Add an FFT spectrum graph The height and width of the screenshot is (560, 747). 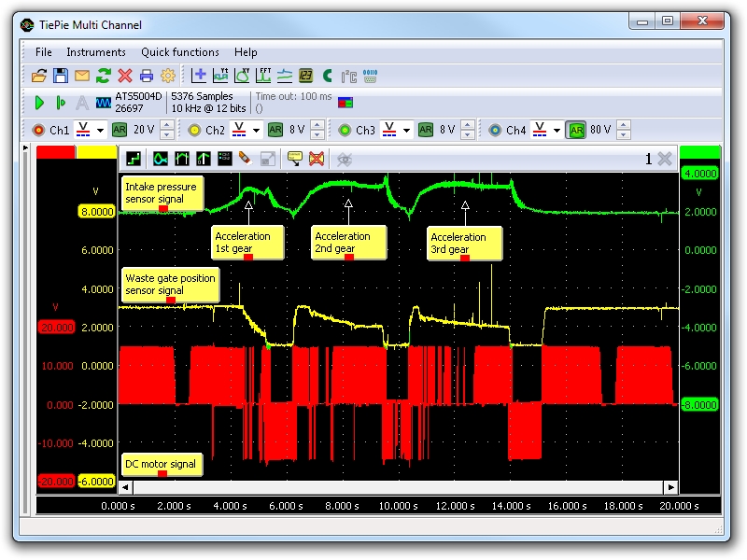(x=263, y=76)
